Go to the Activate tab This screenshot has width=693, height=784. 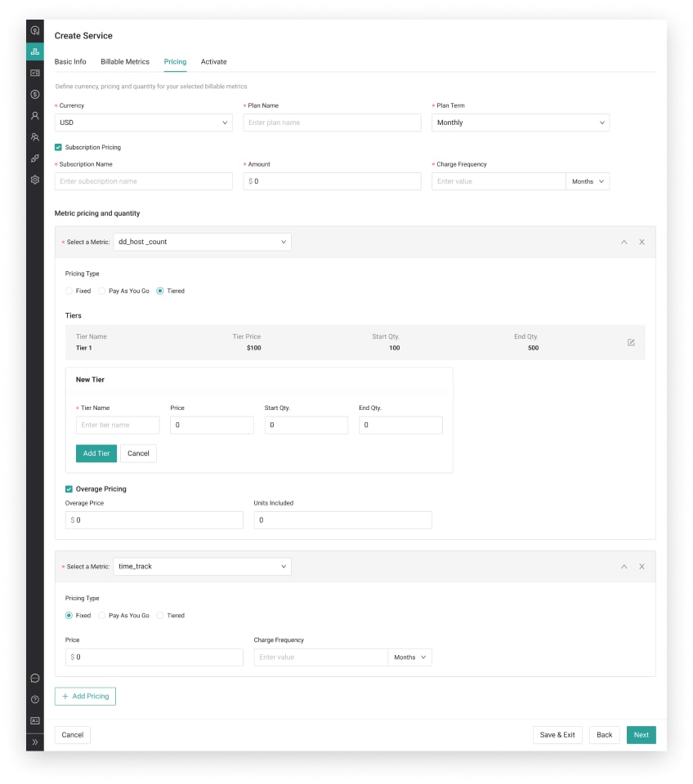[213, 62]
